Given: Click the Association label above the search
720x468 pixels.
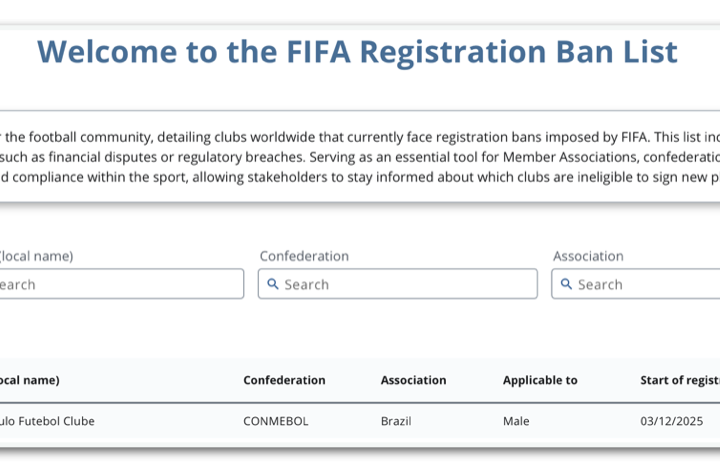Looking at the screenshot, I should tap(588, 256).
